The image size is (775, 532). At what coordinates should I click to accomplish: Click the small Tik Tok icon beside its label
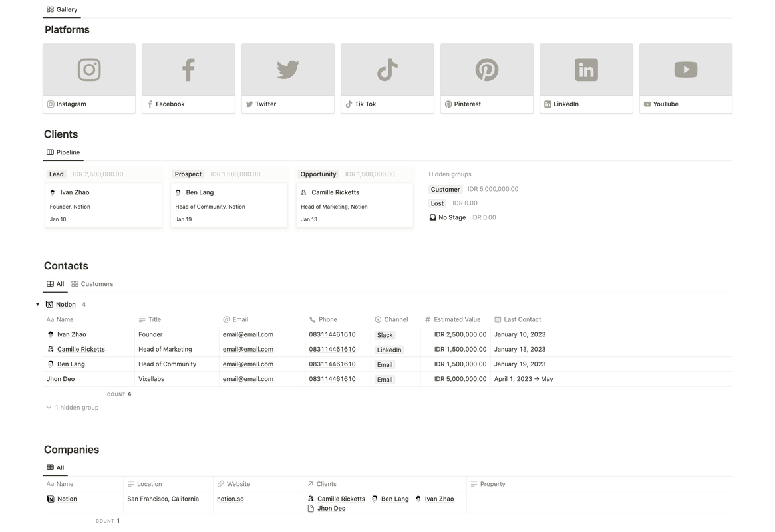tap(349, 104)
